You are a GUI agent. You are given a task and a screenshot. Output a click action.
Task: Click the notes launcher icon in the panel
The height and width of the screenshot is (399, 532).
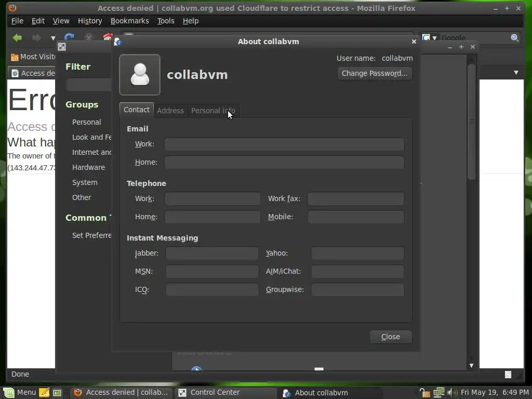[x=44, y=393]
